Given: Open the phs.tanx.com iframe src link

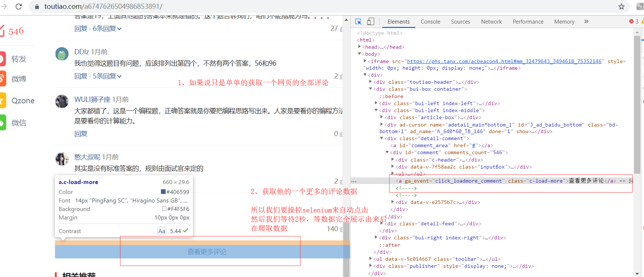Looking at the screenshot, I should tap(504, 61).
